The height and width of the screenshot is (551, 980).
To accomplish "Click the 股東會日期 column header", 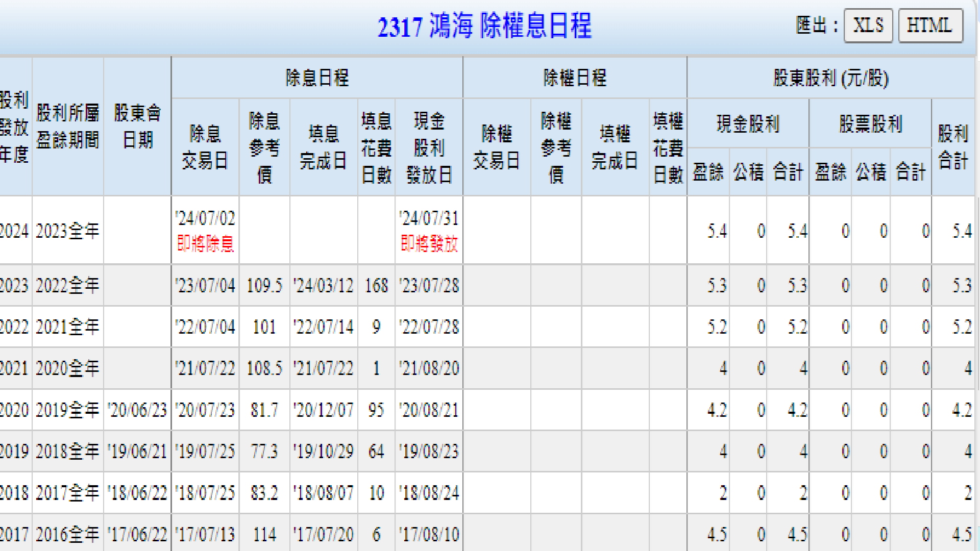I will (x=137, y=126).
